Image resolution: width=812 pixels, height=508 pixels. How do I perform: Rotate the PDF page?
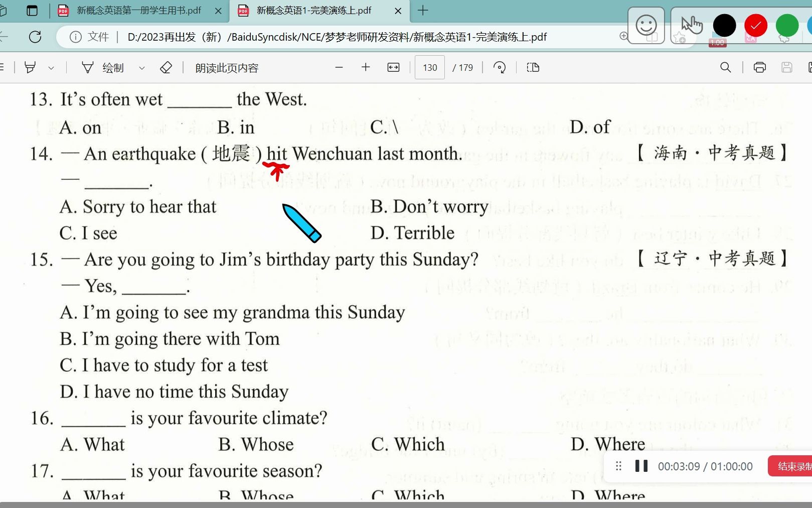click(500, 67)
